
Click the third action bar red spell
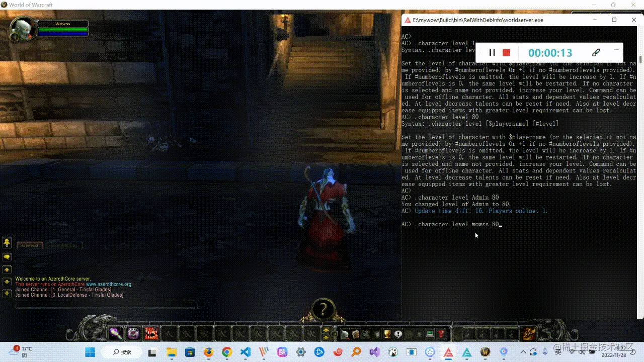point(151,333)
